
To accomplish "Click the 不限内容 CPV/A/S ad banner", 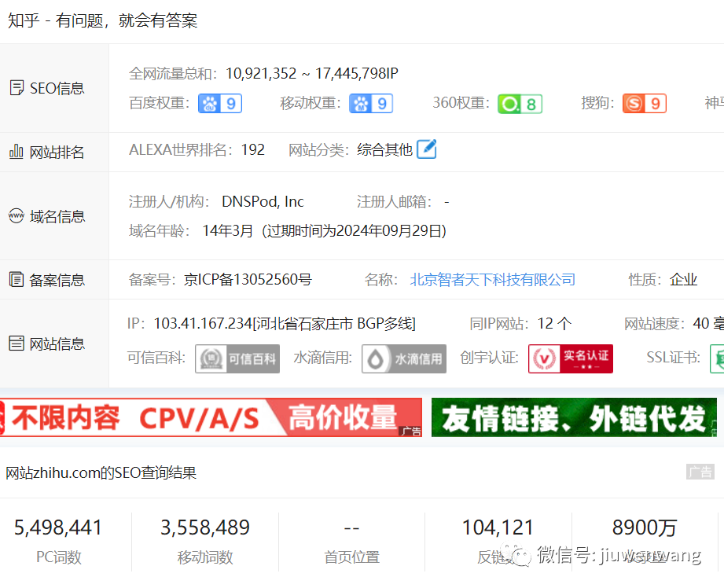I will (211, 417).
